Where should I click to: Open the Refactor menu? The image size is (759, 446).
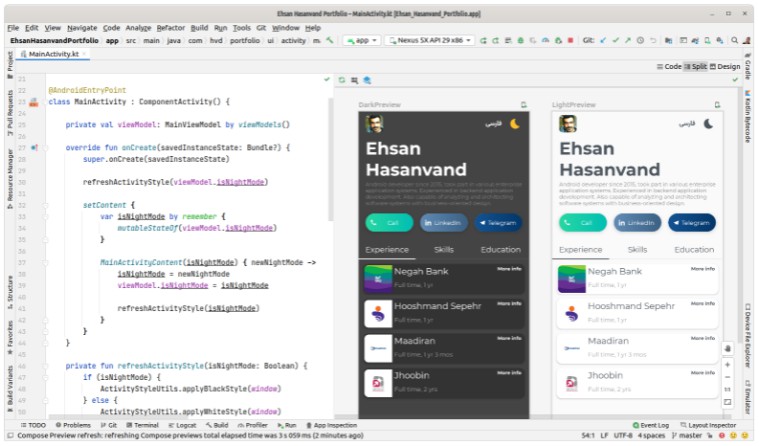tap(170, 28)
